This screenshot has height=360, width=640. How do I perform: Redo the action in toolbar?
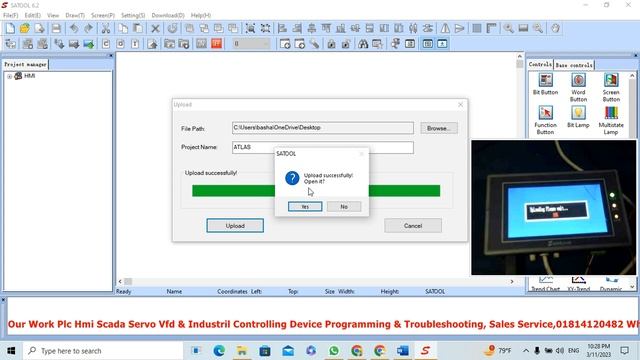[89, 28]
